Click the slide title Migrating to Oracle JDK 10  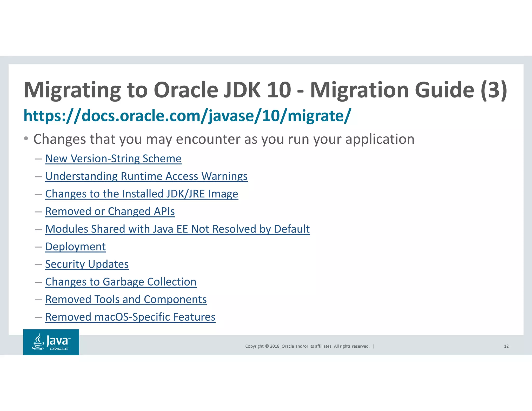[x=156, y=90]
